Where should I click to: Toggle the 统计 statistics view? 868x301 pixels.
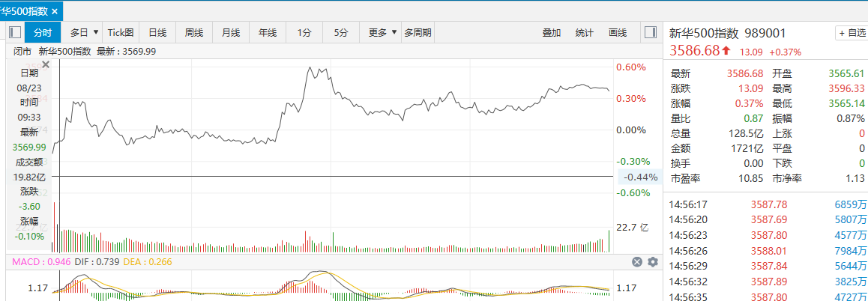(585, 32)
